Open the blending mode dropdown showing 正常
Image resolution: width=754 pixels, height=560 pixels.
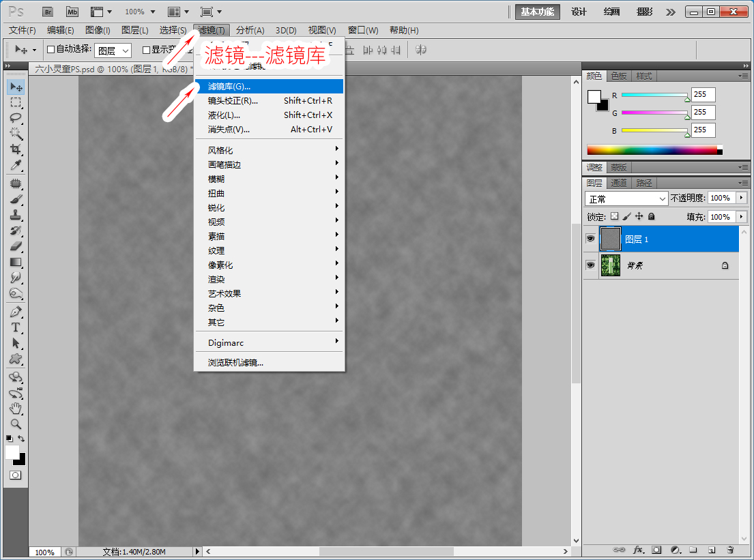pyautogui.click(x=625, y=198)
